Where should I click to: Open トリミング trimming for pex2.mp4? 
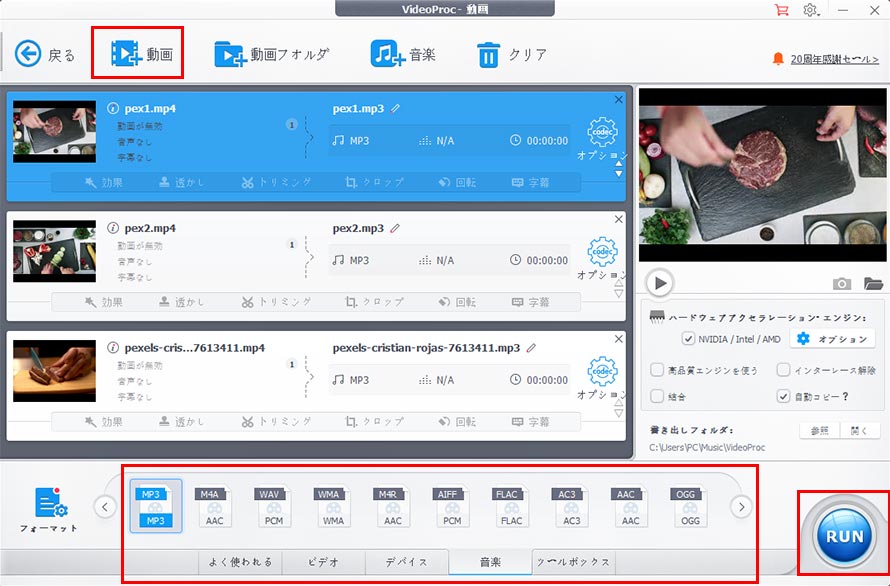[276, 302]
